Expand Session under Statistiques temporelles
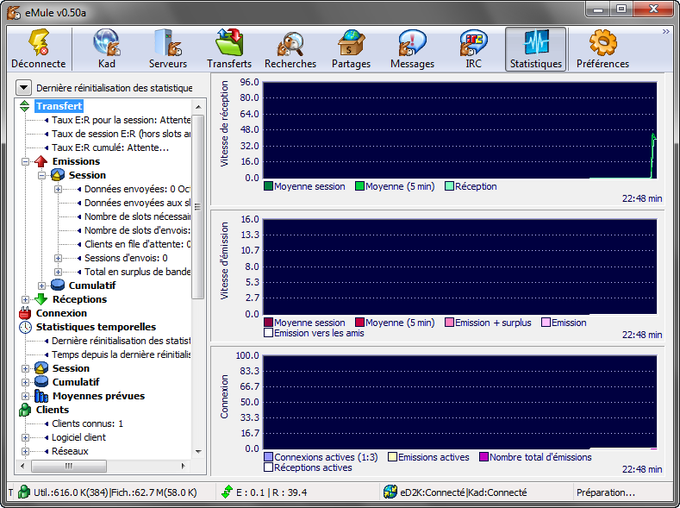Viewport: 680px width, 508px height. click(25, 369)
